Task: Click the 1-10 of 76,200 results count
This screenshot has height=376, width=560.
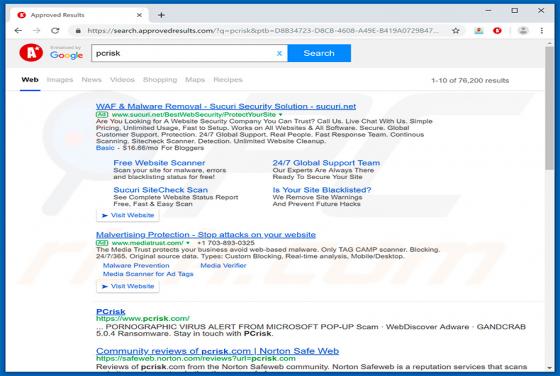Action: pos(470,81)
